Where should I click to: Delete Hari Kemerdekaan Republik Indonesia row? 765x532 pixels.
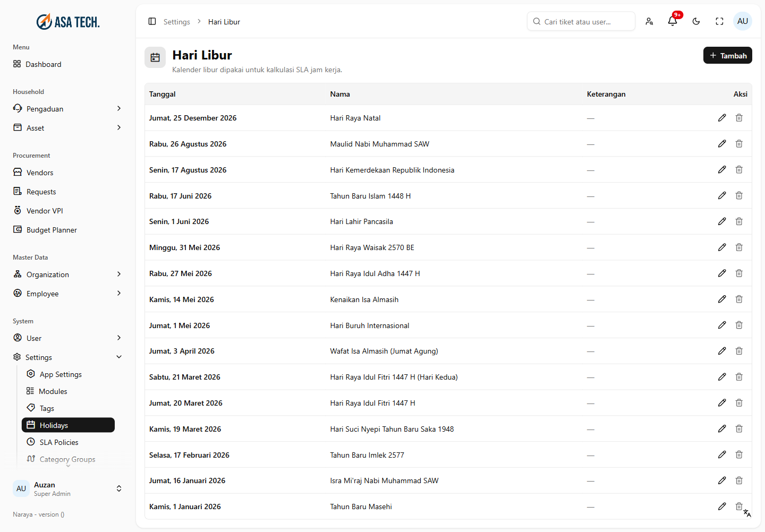[x=739, y=170]
